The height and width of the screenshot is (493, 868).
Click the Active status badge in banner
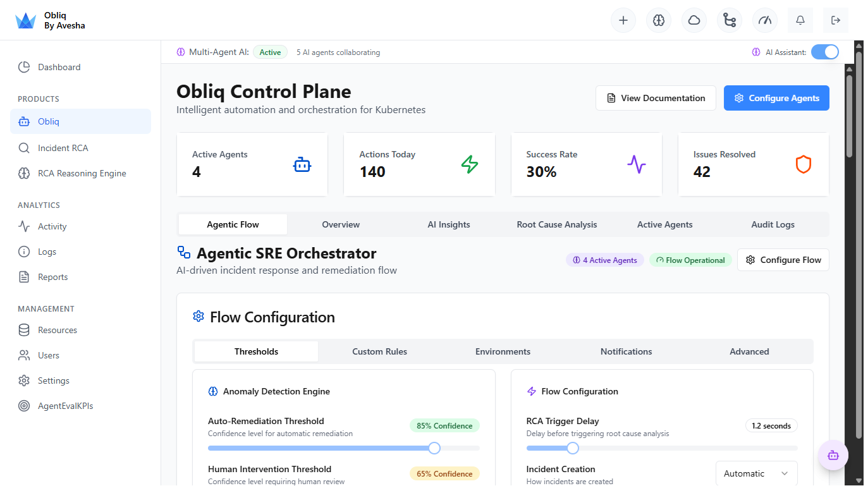point(270,52)
